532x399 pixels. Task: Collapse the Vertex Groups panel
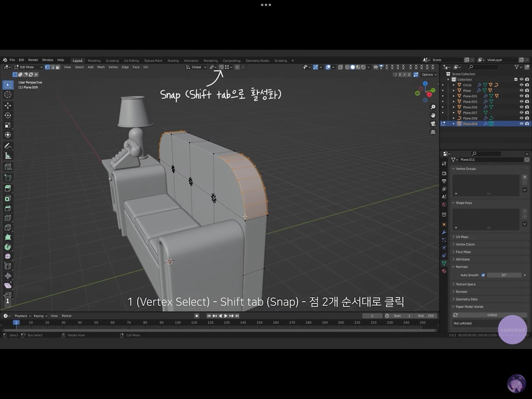[x=465, y=169]
